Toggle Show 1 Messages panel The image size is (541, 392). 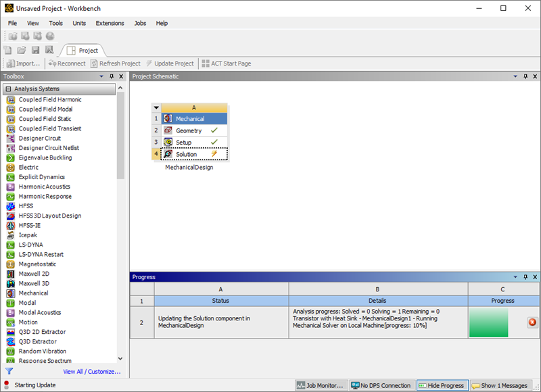[500, 385]
